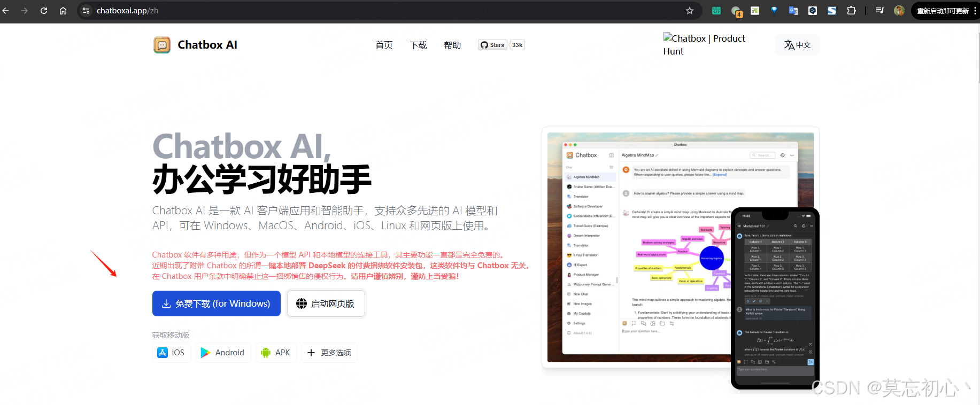Image resolution: width=980 pixels, height=405 pixels.
Task: Click the browser forward arrow
Action: [25, 11]
